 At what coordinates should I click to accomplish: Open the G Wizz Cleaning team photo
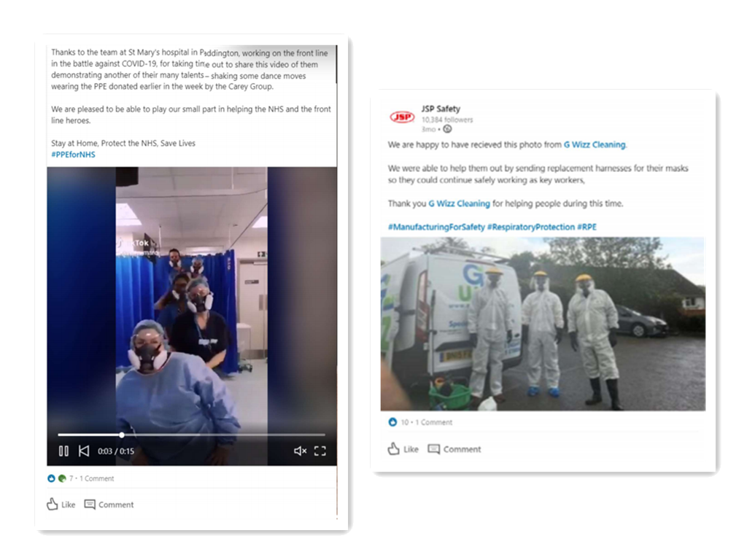(x=543, y=324)
